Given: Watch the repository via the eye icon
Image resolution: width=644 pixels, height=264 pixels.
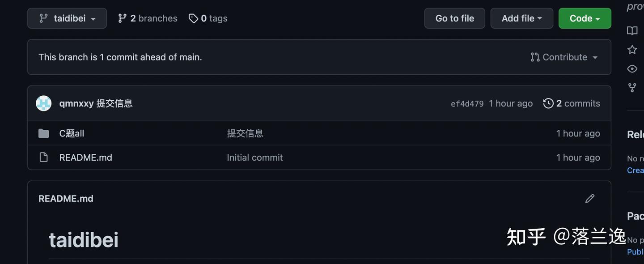Looking at the screenshot, I should pyautogui.click(x=632, y=68).
